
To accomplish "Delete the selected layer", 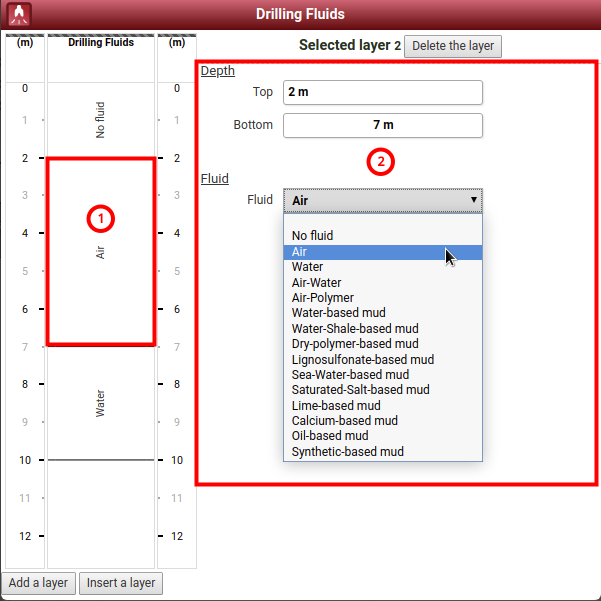I will (x=452, y=46).
